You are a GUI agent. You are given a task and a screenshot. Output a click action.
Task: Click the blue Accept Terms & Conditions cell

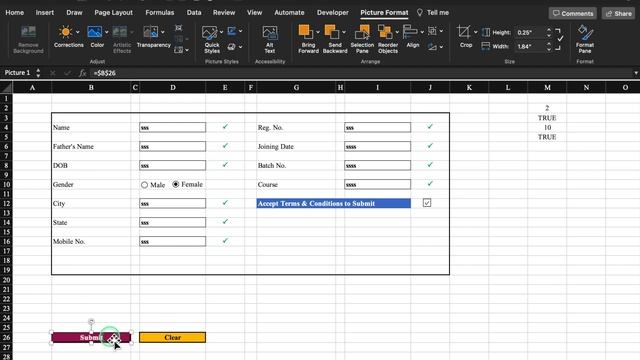333,203
